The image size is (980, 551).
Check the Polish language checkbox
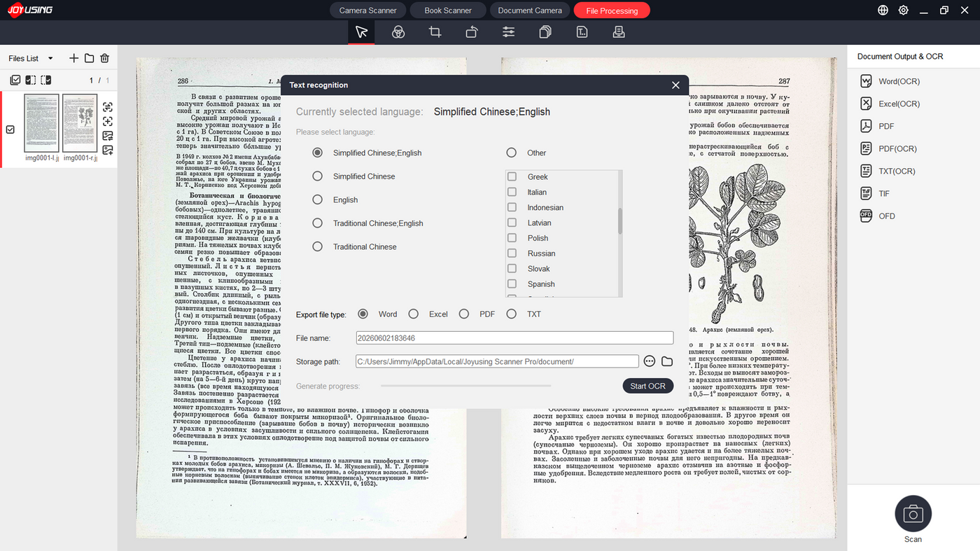512,238
